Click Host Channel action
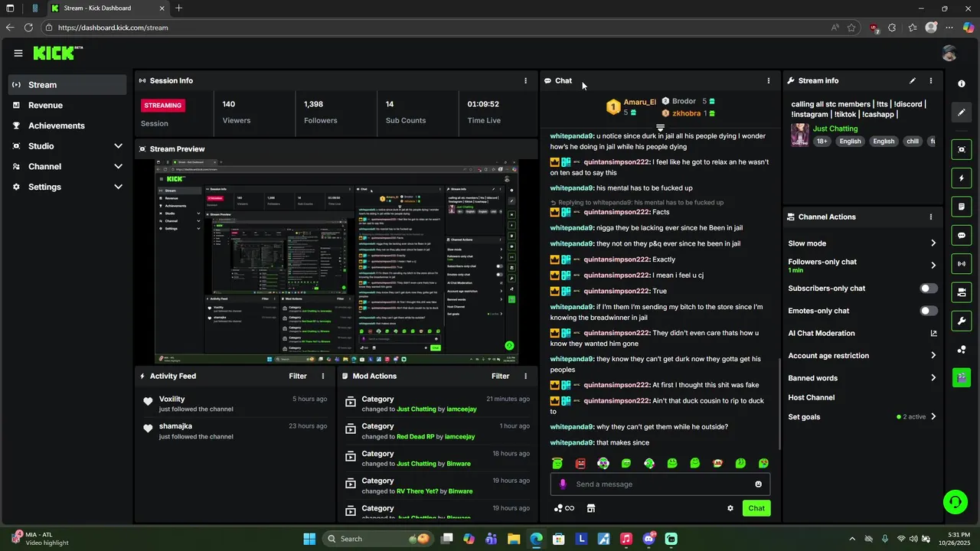This screenshot has width=980, height=551. tap(812, 397)
